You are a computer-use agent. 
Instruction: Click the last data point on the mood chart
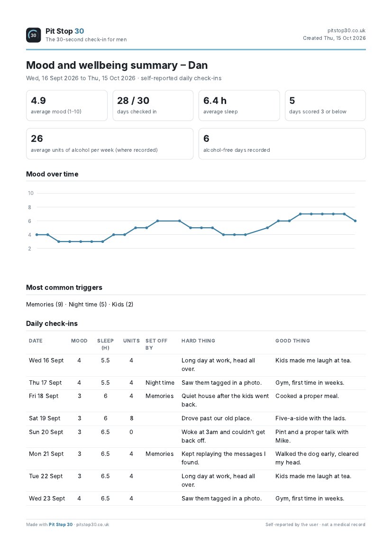point(355,221)
